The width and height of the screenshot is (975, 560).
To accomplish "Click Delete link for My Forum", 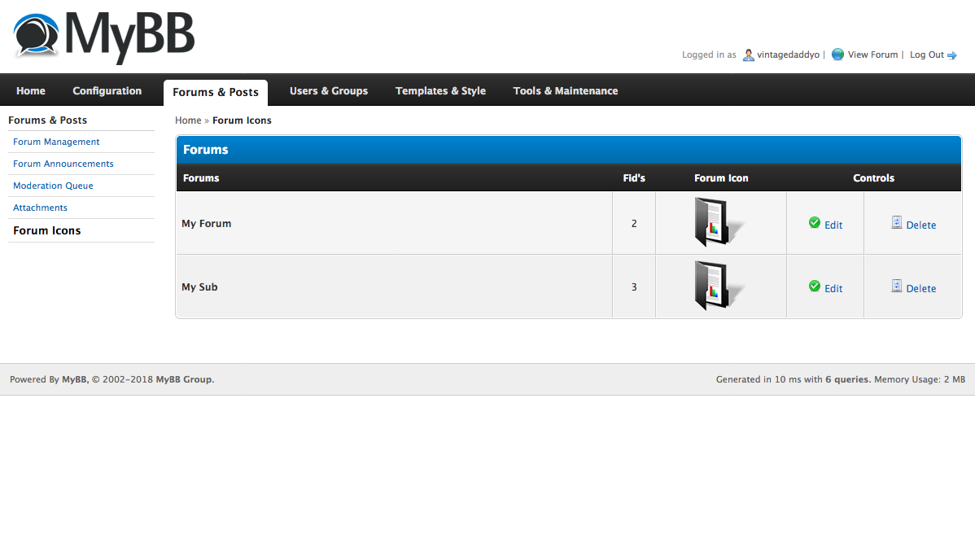I will click(921, 225).
